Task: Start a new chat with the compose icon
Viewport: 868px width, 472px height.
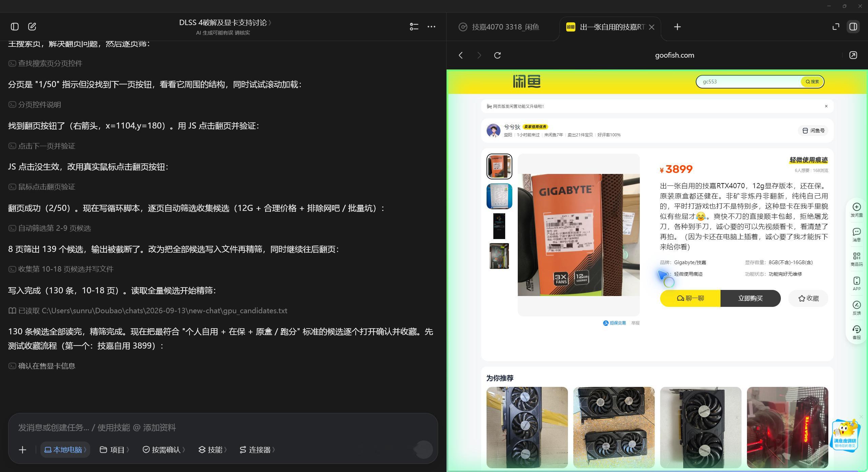Action: (32, 26)
